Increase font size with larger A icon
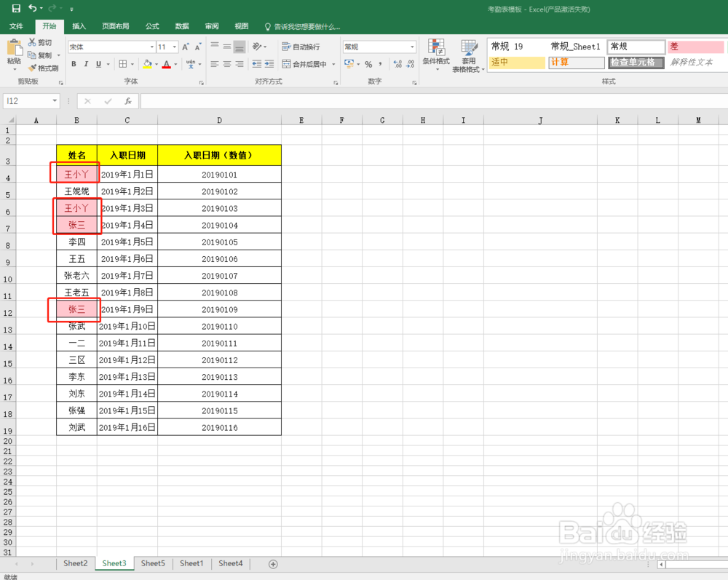The height and width of the screenshot is (580, 728). [x=185, y=47]
